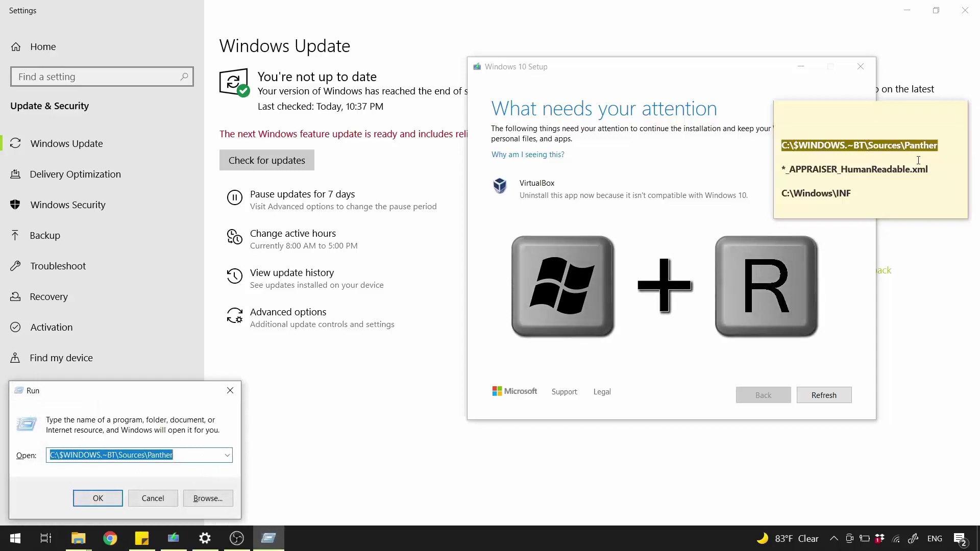
Task: Click Refresh button in Windows 10 Setup
Action: pyautogui.click(x=824, y=395)
